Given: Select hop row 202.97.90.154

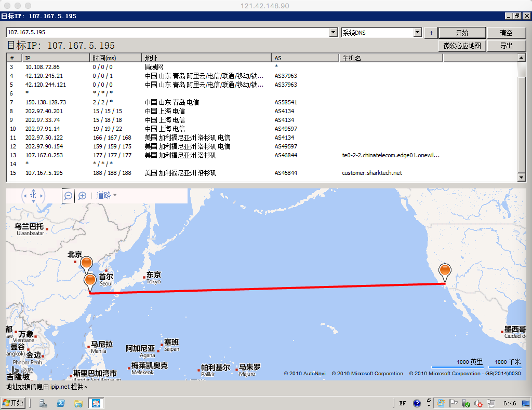Looking at the screenshot, I should pos(262,146).
